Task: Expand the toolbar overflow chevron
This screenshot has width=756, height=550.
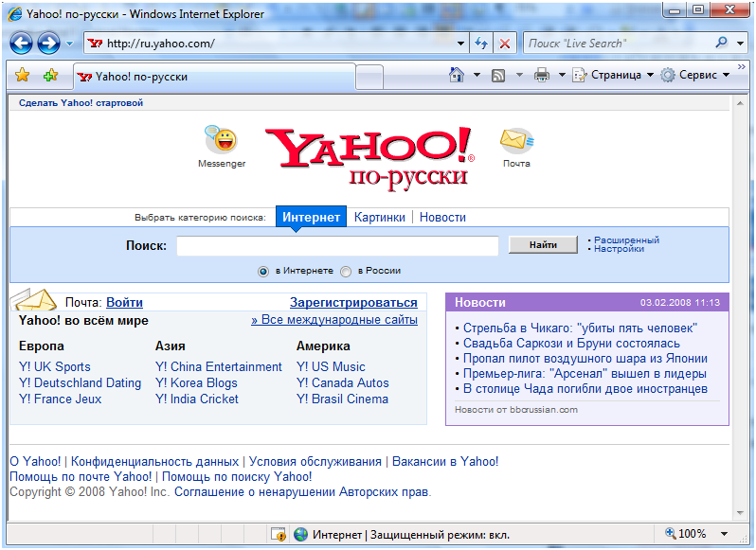Action: pyautogui.click(x=741, y=66)
